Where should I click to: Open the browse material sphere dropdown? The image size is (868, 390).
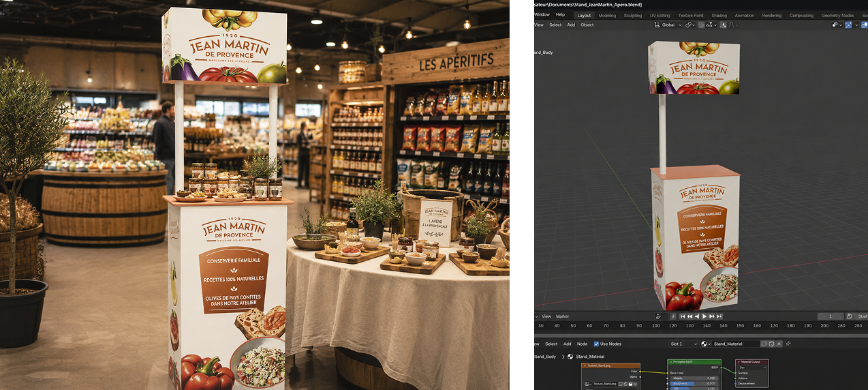pos(706,344)
